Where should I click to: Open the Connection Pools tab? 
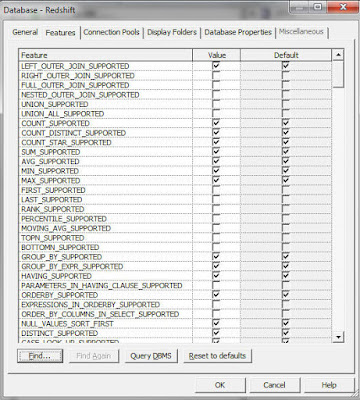pos(111,32)
